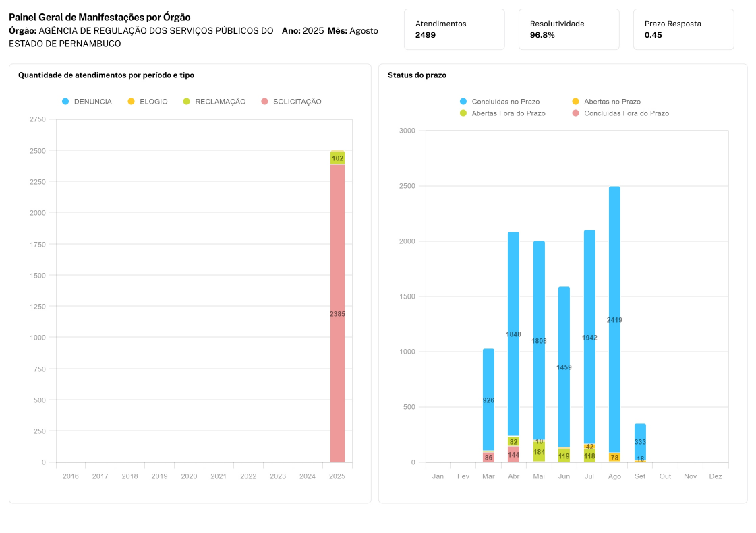Toggle Abertas no Prazo legend item
Viewport: 756px width, 533px height.
606,101
